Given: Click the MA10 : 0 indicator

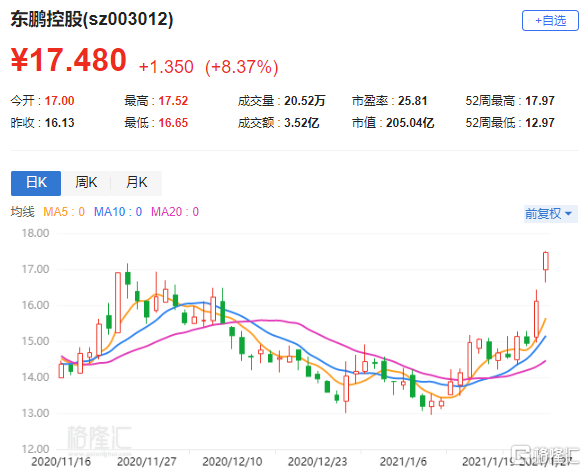Looking at the screenshot, I should [x=118, y=212].
